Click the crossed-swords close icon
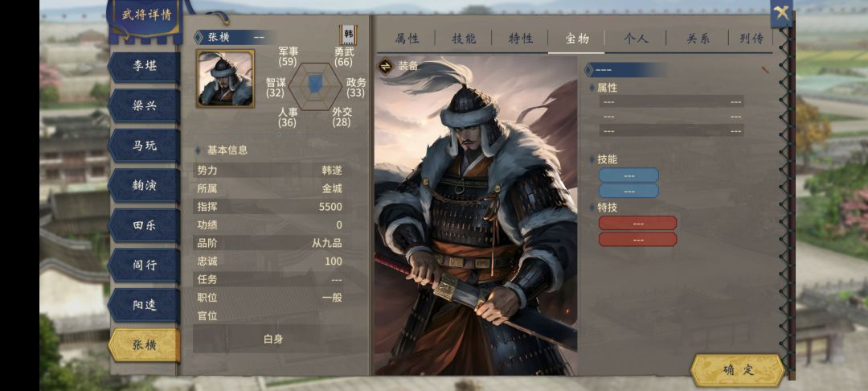868x391 pixels. click(781, 13)
